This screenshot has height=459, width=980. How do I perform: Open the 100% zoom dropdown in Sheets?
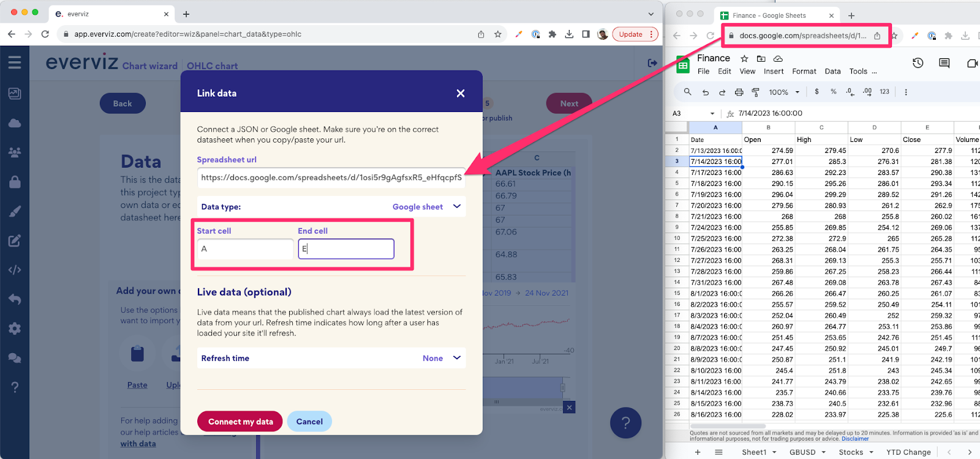(x=785, y=92)
